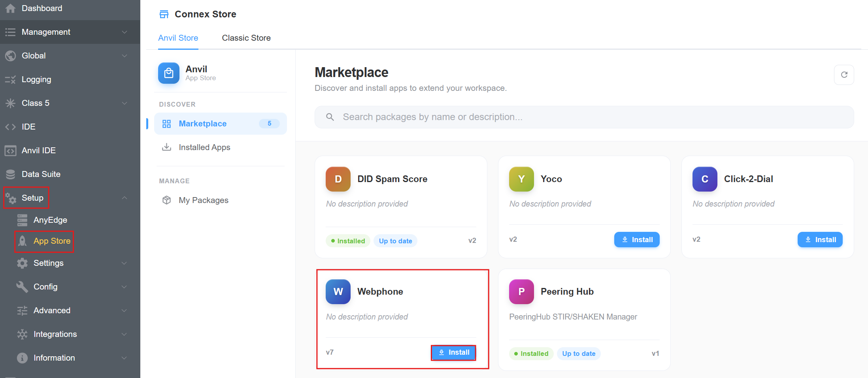The image size is (868, 378).
Task: Click the DID Spam Score 'Installed' badge
Action: tap(348, 241)
